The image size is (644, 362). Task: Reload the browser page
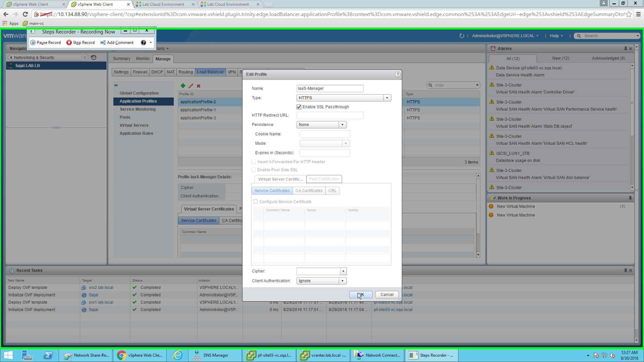coord(25,14)
